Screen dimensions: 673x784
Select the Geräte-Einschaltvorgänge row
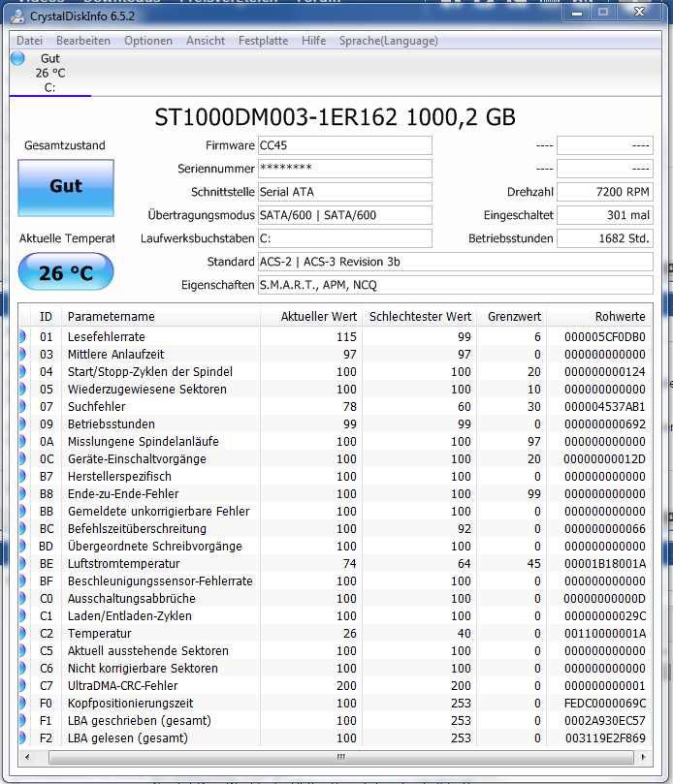[x=336, y=459]
